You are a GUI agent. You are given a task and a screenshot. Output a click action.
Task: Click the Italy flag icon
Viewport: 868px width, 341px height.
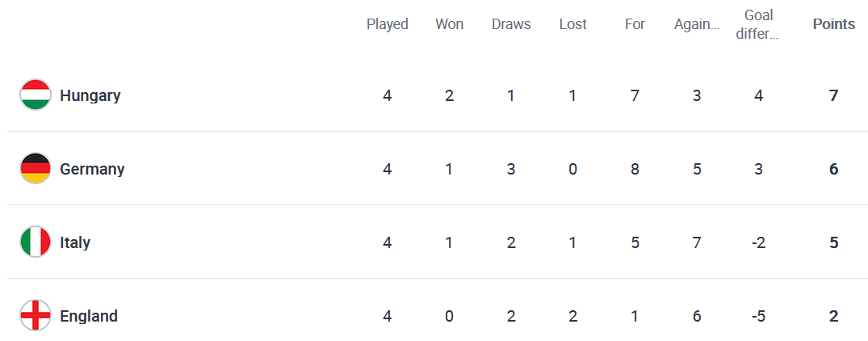[x=36, y=242]
